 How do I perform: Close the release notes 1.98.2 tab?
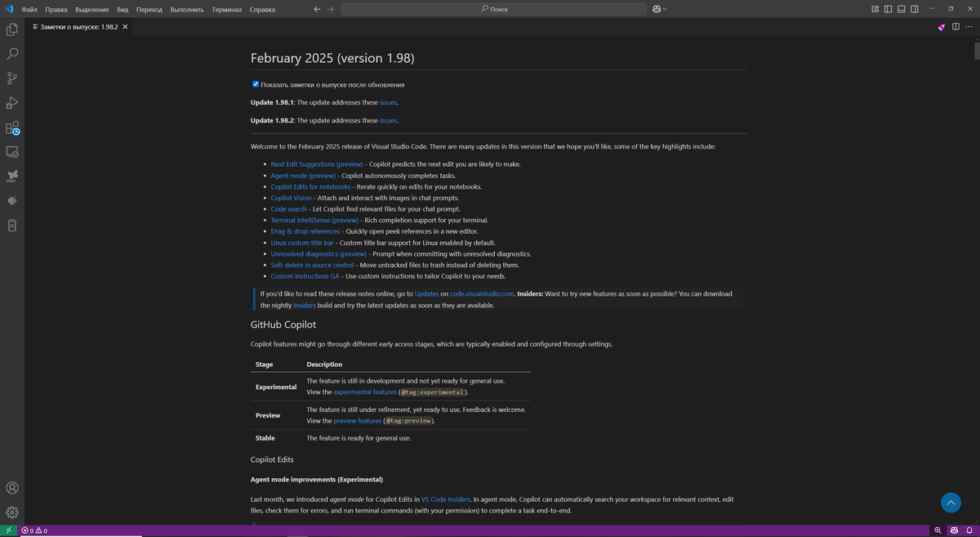pos(126,27)
